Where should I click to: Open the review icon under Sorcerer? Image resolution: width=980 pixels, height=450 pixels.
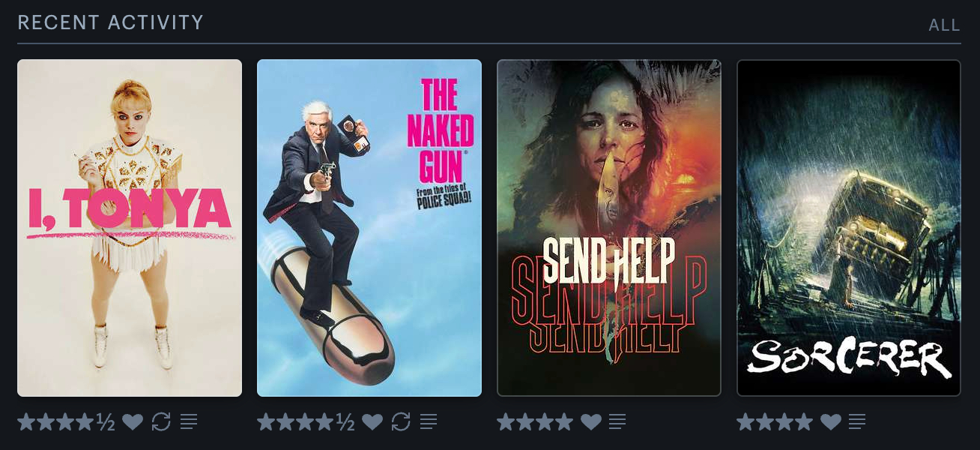click(x=857, y=422)
